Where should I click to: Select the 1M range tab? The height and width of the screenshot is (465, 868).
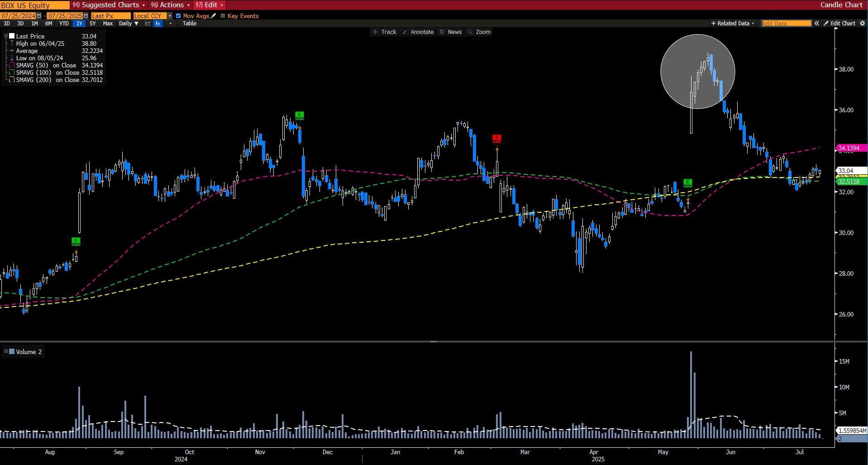34,24
